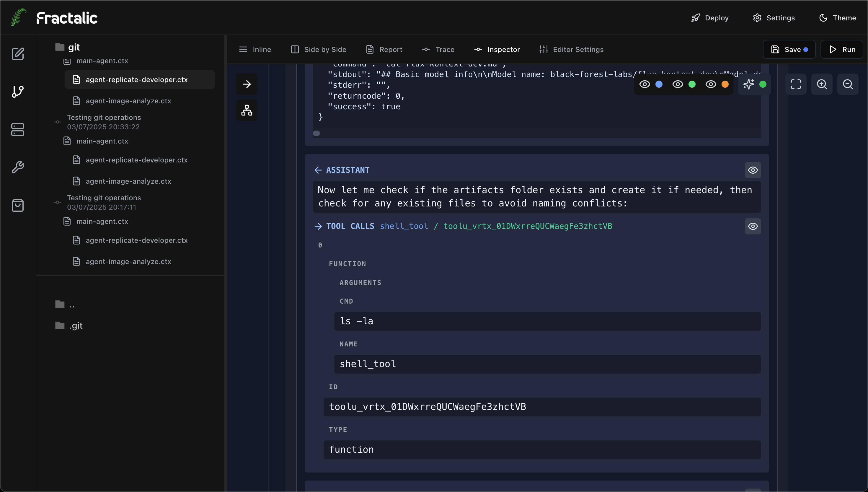The width and height of the screenshot is (868, 492).
Task: Click the toolu_vrtx tool call ID link
Action: click(x=528, y=226)
